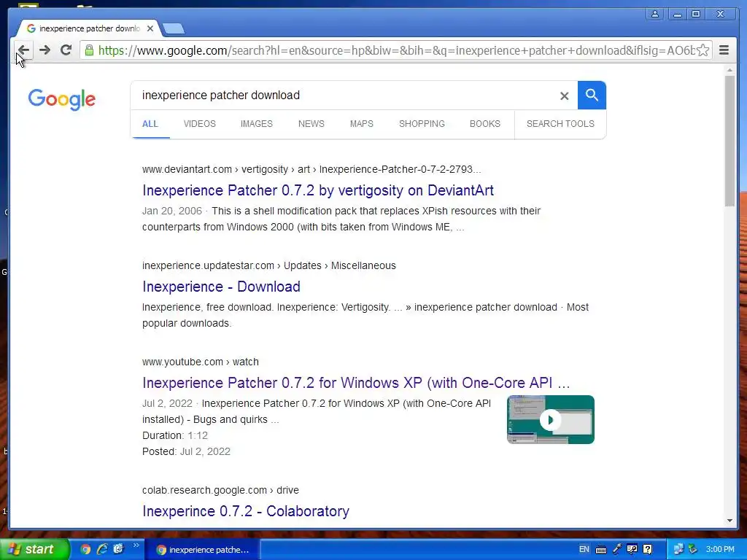Screen dimensions: 747x560
Task: Click the blue search magnifier button
Action: (x=592, y=96)
